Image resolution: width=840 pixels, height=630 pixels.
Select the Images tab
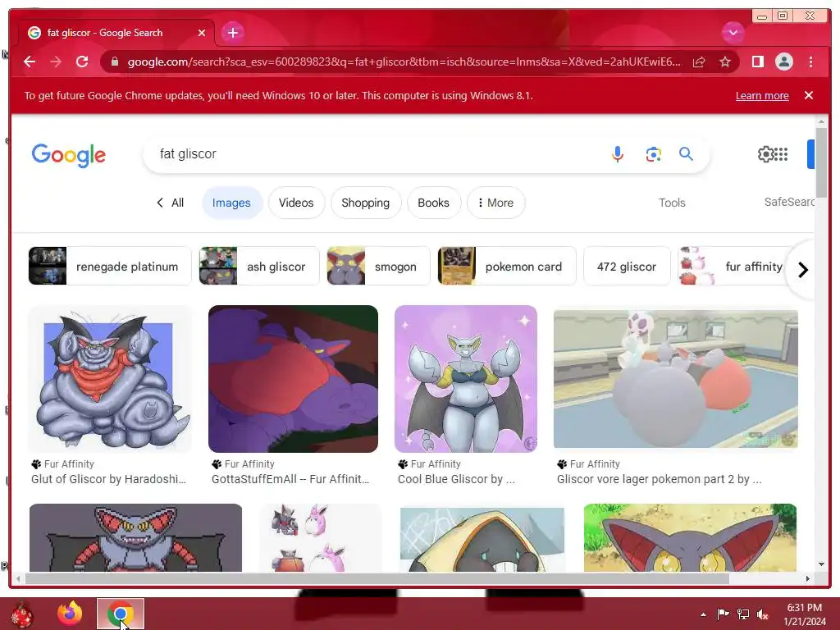click(231, 203)
